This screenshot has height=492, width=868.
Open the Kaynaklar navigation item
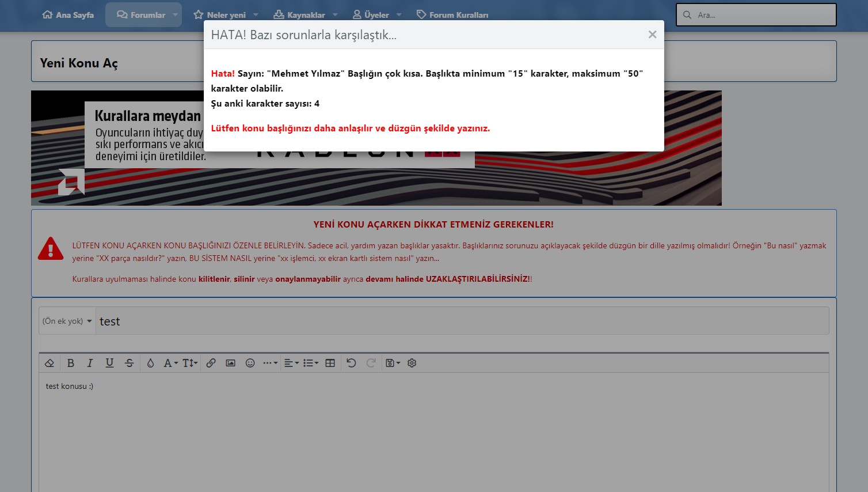pos(299,15)
